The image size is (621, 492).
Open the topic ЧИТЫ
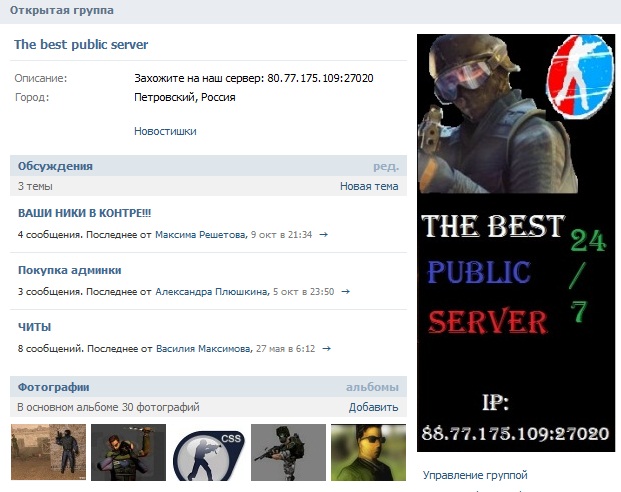point(34,327)
